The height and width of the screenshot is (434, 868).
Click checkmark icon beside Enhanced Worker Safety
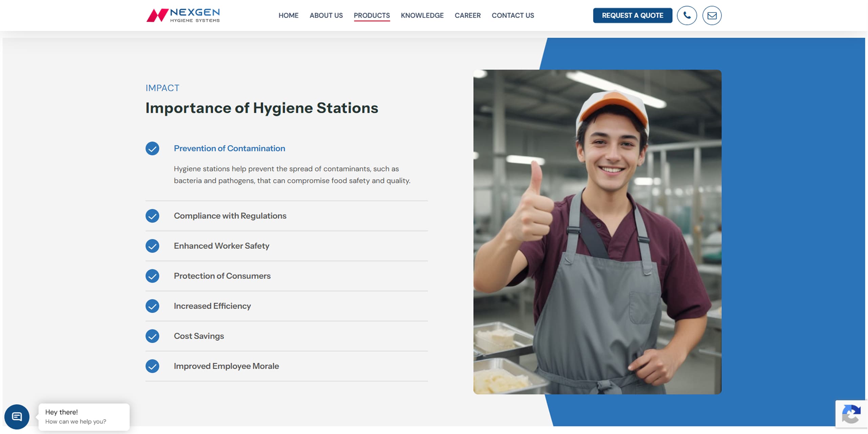[152, 246]
